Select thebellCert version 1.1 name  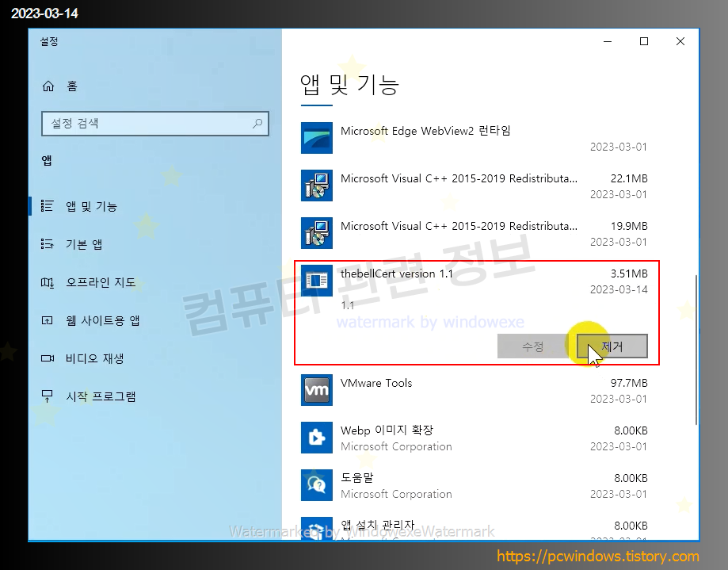[x=397, y=274]
